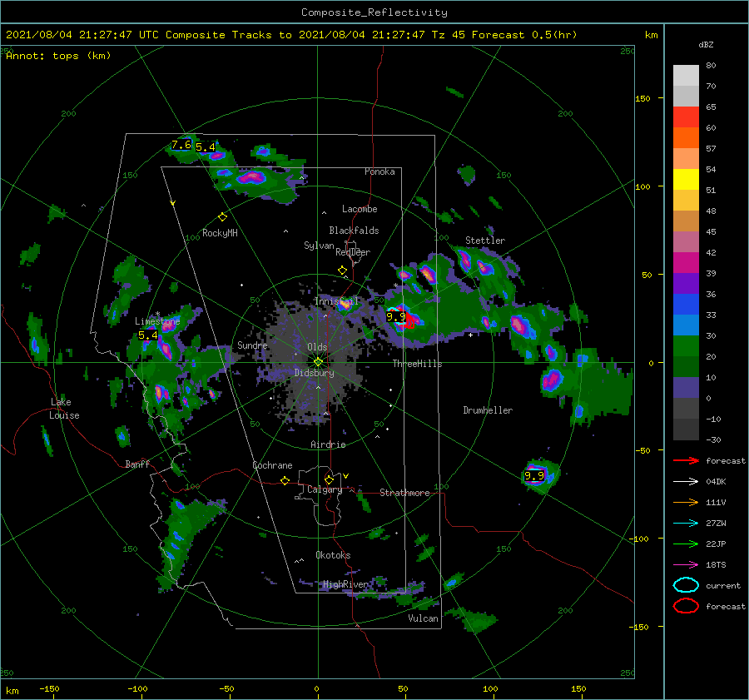Click the dark orange 57-60 dBZ swatch

click(x=686, y=138)
